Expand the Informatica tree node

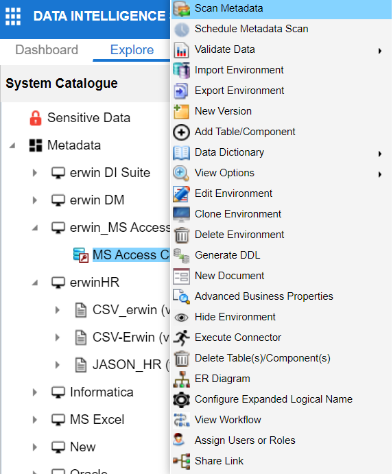[35, 392]
